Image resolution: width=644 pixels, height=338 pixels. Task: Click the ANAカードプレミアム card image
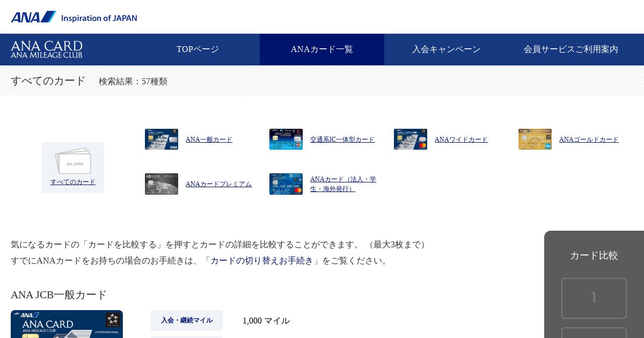click(x=162, y=184)
